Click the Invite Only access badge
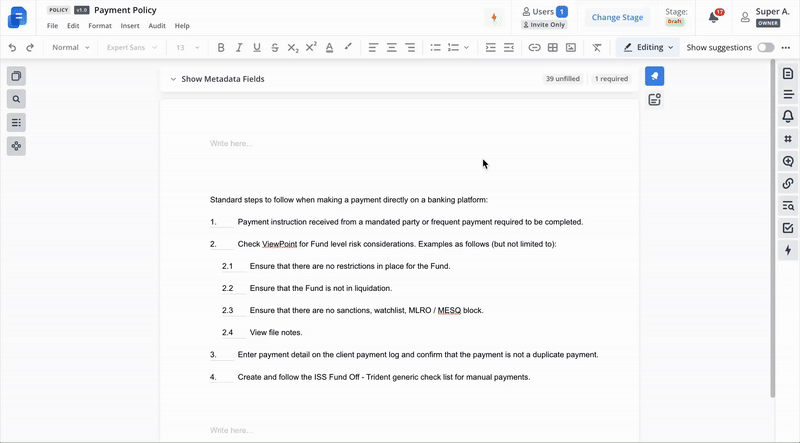This screenshot has height=443, width=800. [544, 24]
